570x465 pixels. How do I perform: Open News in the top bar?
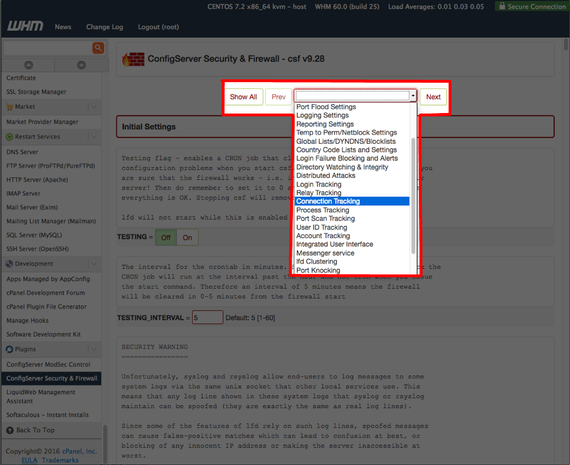point(63,27)
